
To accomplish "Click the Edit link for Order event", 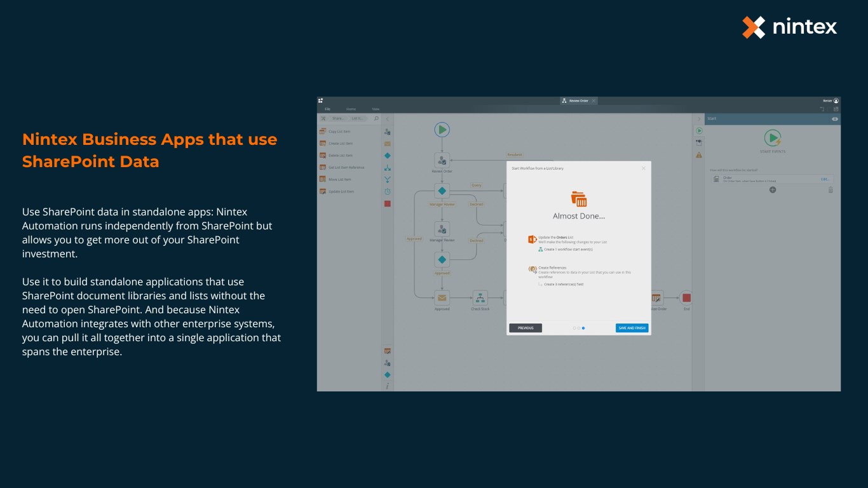I will pyautogui.click(x=825, y=179).
